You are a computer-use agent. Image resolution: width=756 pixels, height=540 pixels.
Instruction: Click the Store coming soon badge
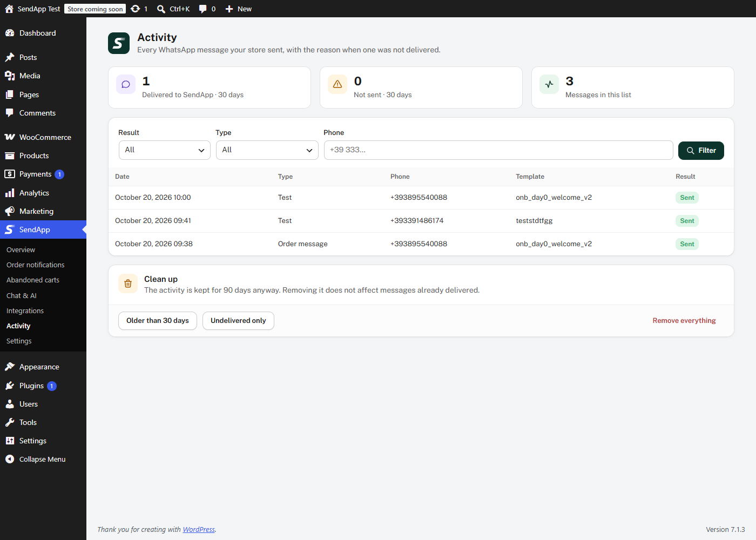tap(95, 9)
